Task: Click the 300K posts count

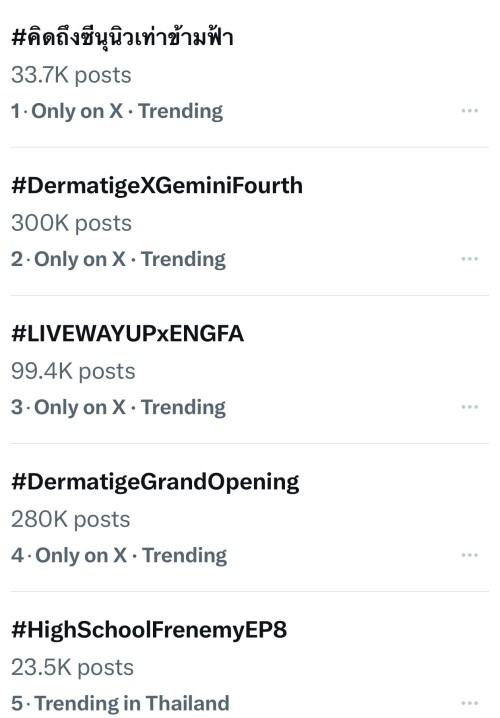Action: pyautogui.click(x=71, y=223)
